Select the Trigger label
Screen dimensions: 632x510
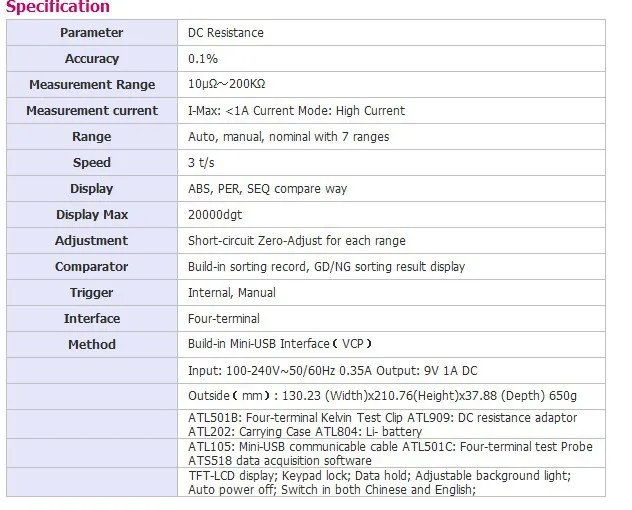(92, 293)
